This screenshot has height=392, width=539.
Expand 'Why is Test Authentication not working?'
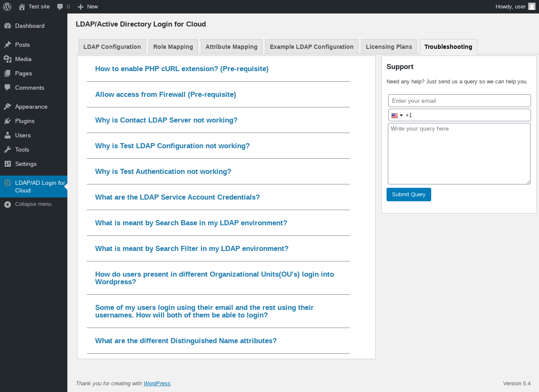pyautogui.click(x=163, y=171)
